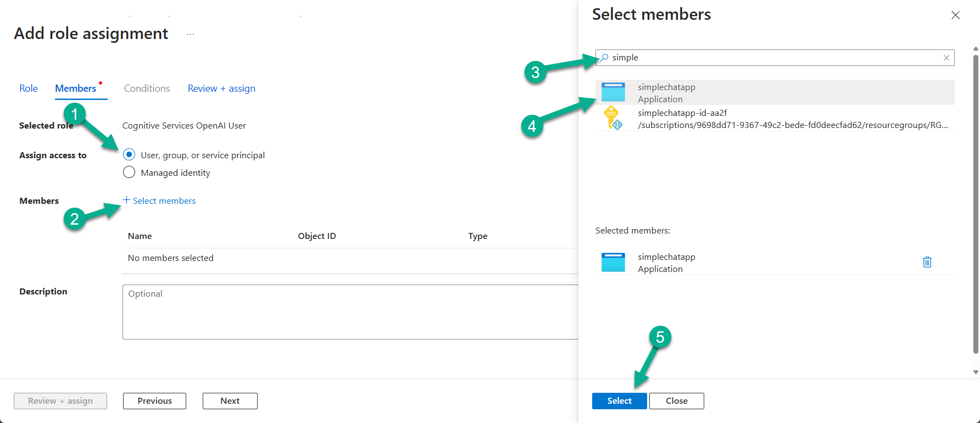Image resolution: width=980 pixels, height=423 pixels.
Task: Select User, group, or service principal
Action: coord(129,154)
